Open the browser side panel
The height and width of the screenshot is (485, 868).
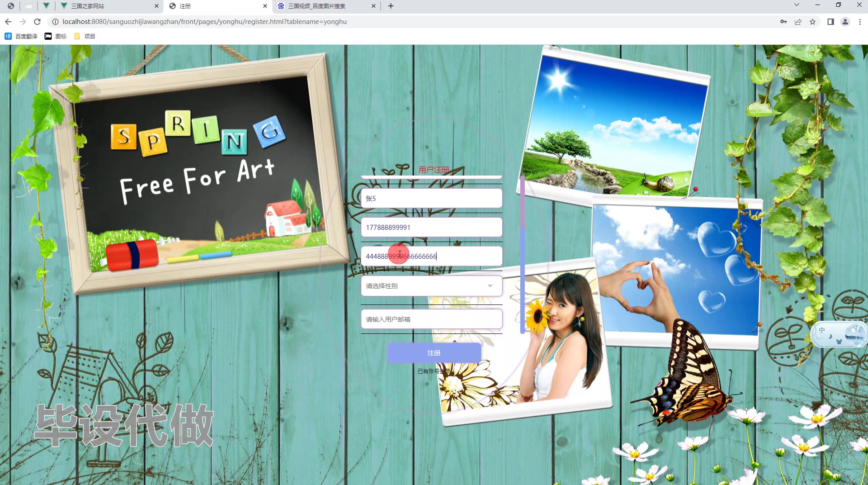coord(830,22)
